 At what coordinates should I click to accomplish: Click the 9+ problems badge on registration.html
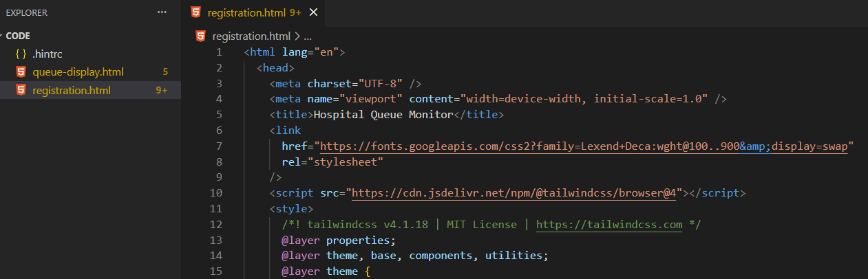[162, 90]
